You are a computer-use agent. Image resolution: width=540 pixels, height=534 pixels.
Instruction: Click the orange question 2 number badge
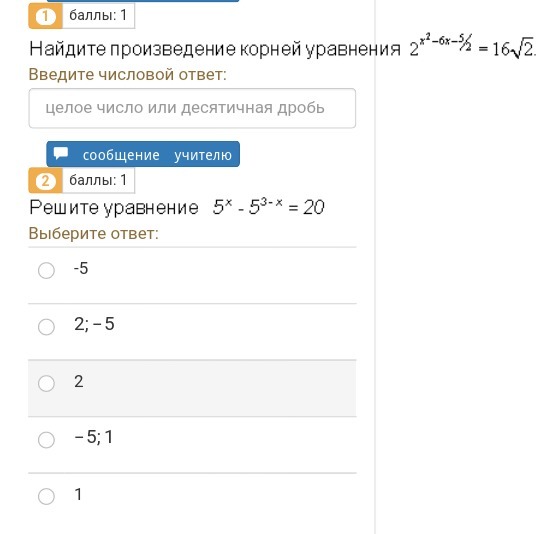point(45,180)
